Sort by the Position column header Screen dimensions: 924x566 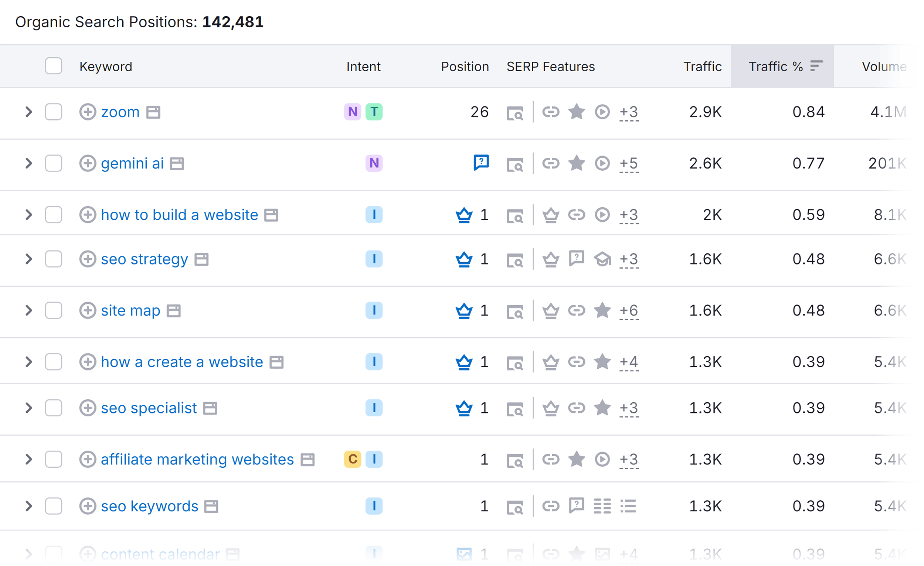click(x=465, y=67)
